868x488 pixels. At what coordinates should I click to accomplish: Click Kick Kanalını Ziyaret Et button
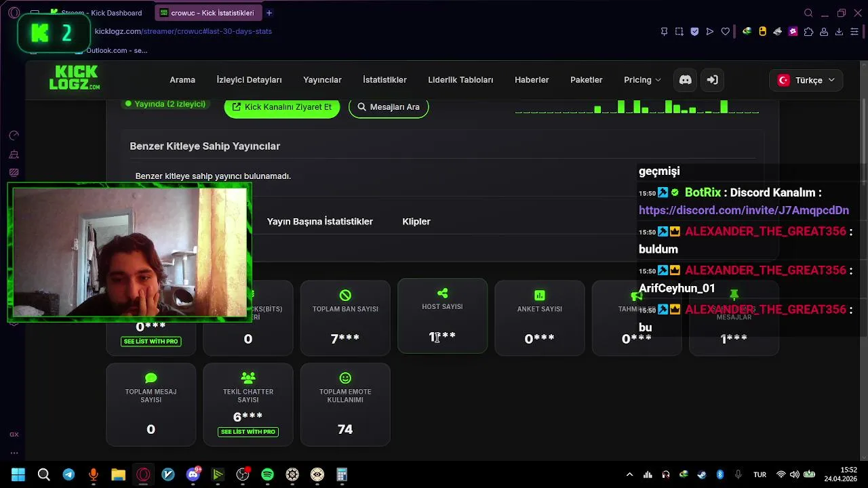[282, 107]
